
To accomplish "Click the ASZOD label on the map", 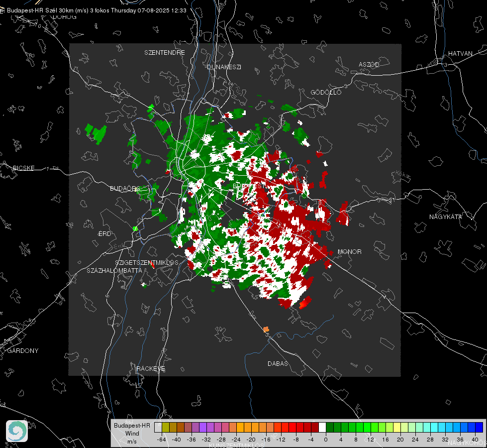I will pyautogui.click(x=369, y=64).
